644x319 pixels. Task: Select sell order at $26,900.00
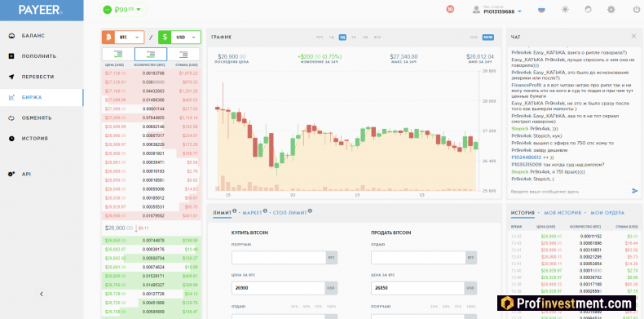152,215
